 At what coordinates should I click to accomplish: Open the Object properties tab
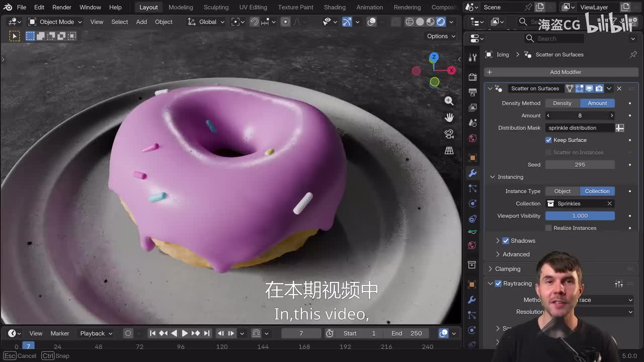472,158
